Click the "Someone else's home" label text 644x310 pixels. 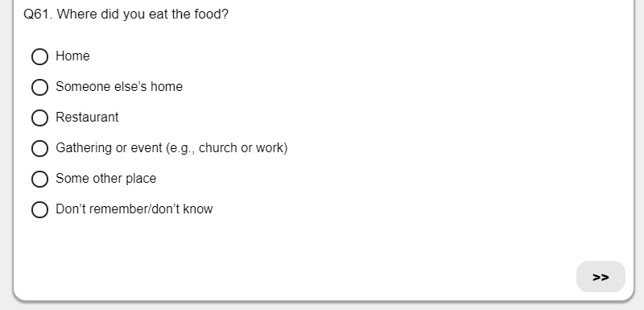[119, 87]
